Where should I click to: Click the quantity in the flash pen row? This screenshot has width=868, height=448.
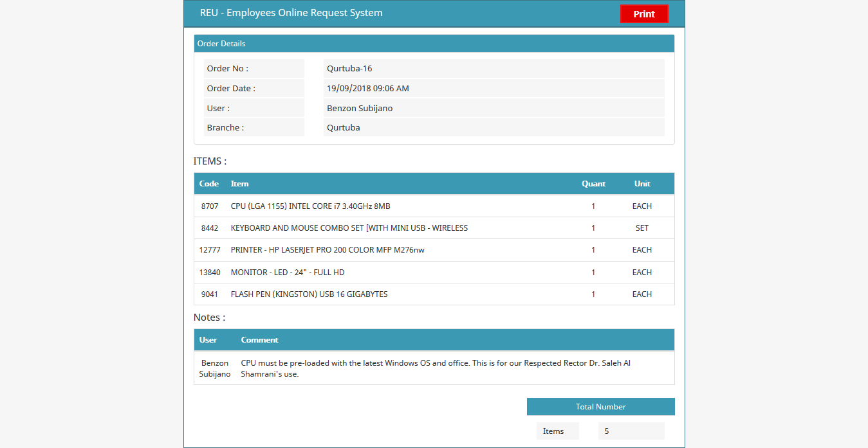tap(593, 294)
